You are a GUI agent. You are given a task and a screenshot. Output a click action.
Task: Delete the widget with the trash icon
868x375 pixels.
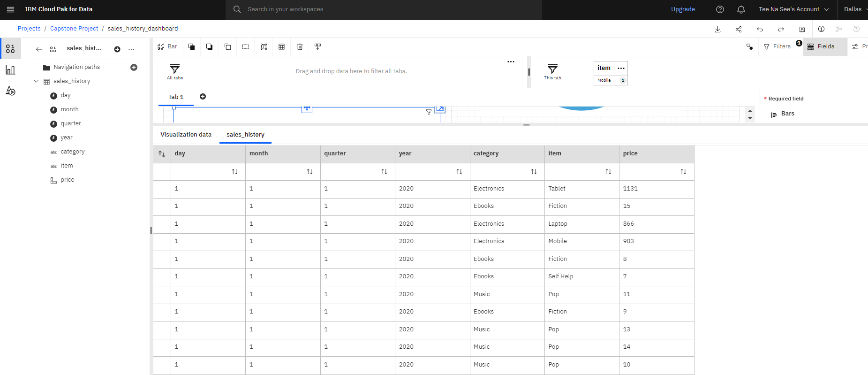click(x=300, y=46)
